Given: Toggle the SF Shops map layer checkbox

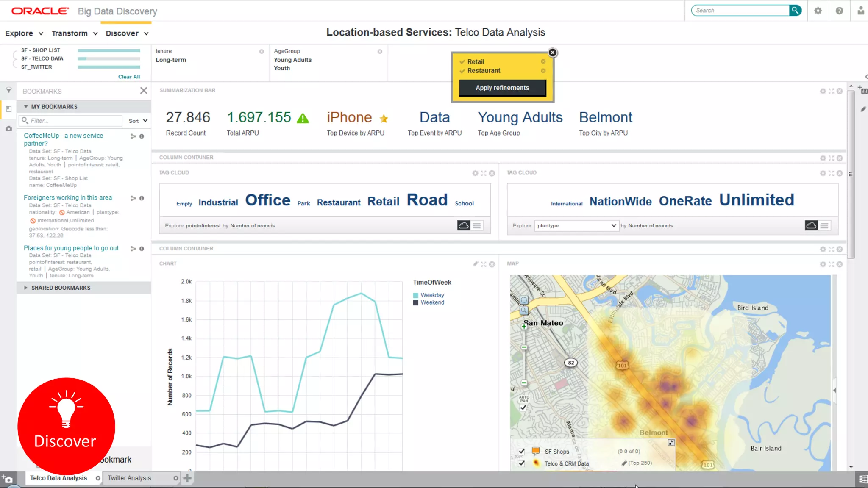Looking at the screenshot, I should point(522,452).
